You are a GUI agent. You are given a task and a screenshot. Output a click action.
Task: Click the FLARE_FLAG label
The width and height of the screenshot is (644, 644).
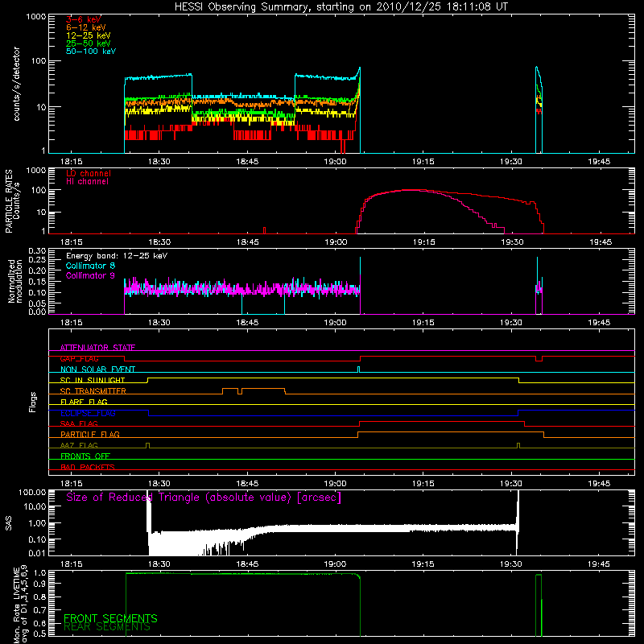tap(84, 402)
